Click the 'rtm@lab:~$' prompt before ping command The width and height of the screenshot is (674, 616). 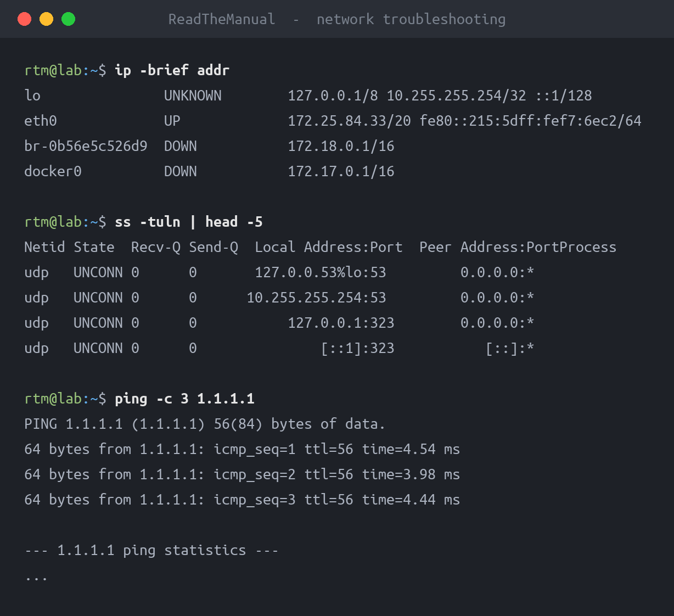coord(65,399)
